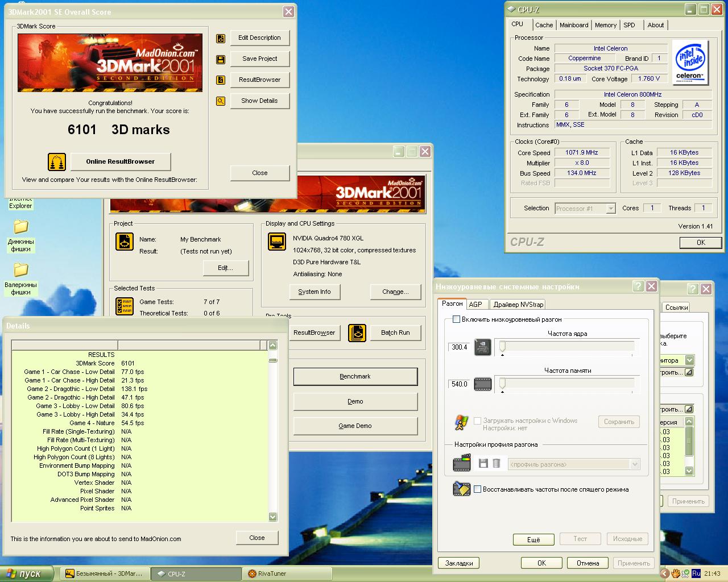Click the Intel Celeron logo in CPU-Z
Viewport: 728px width, 582px height.
(x=690, y=62)
